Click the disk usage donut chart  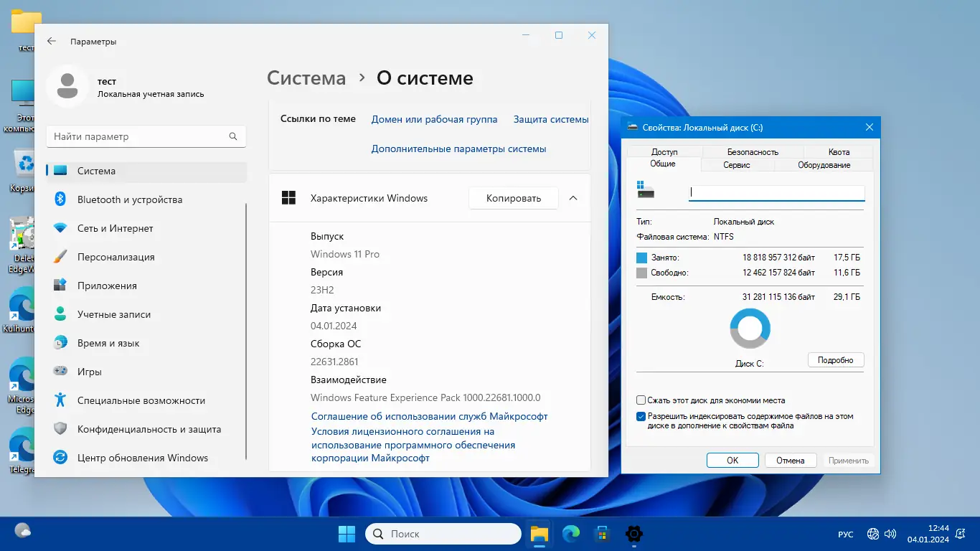[x=750, y=329]
